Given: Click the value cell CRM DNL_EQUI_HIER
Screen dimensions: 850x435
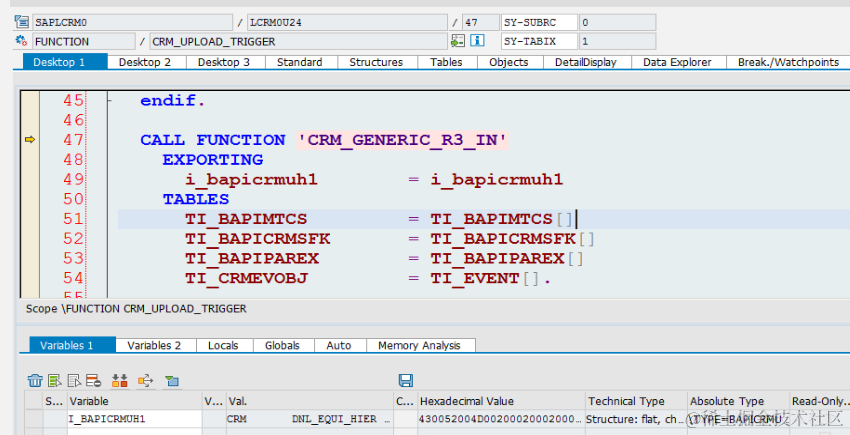Looking at the screenshot, I should (x=310, y=419).
